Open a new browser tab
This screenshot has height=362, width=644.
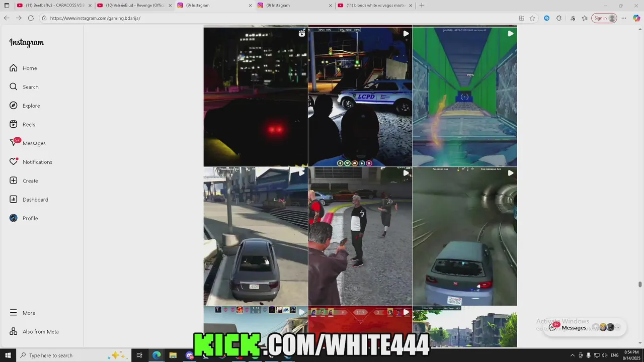click(x=422, y=6)
